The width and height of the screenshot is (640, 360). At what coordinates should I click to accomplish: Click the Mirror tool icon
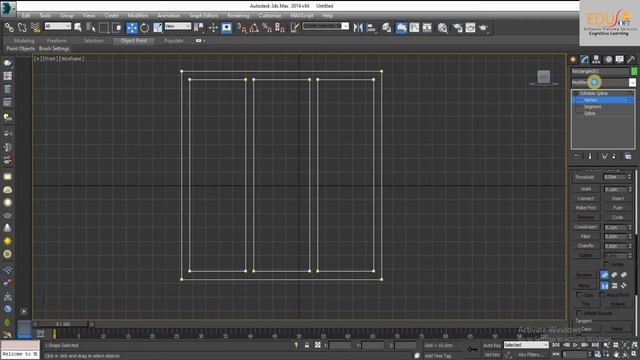point(358,28)
